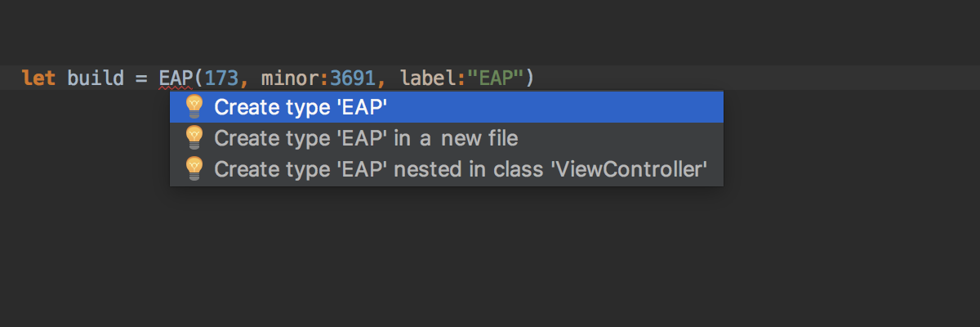Viewport: 980px width, 327px height.
Task: Click the number 173 in the code
Action: (220, 78)
